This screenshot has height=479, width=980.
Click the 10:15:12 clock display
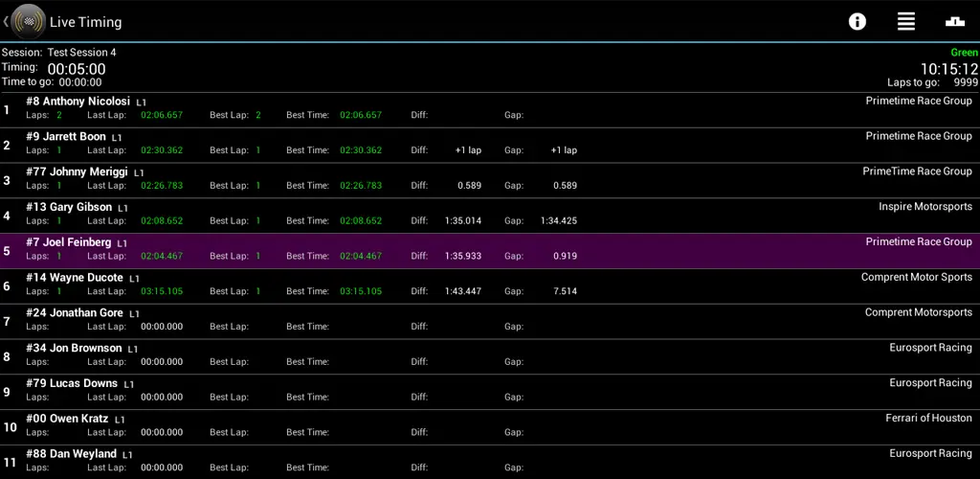[948, 69]
